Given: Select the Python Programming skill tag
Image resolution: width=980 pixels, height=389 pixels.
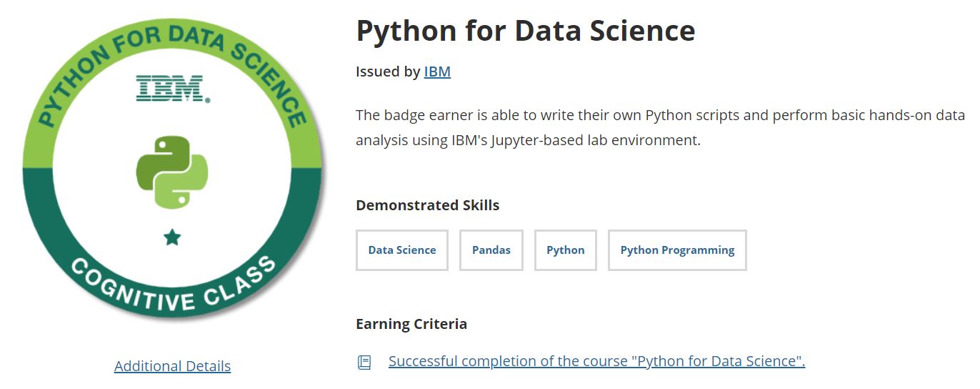Looking at the screenshot, I should [x=676, y=250].
